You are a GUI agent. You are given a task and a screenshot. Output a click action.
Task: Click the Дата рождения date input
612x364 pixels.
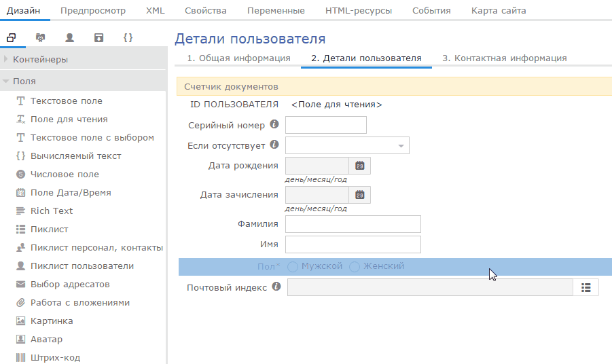(x=317, y=166)
